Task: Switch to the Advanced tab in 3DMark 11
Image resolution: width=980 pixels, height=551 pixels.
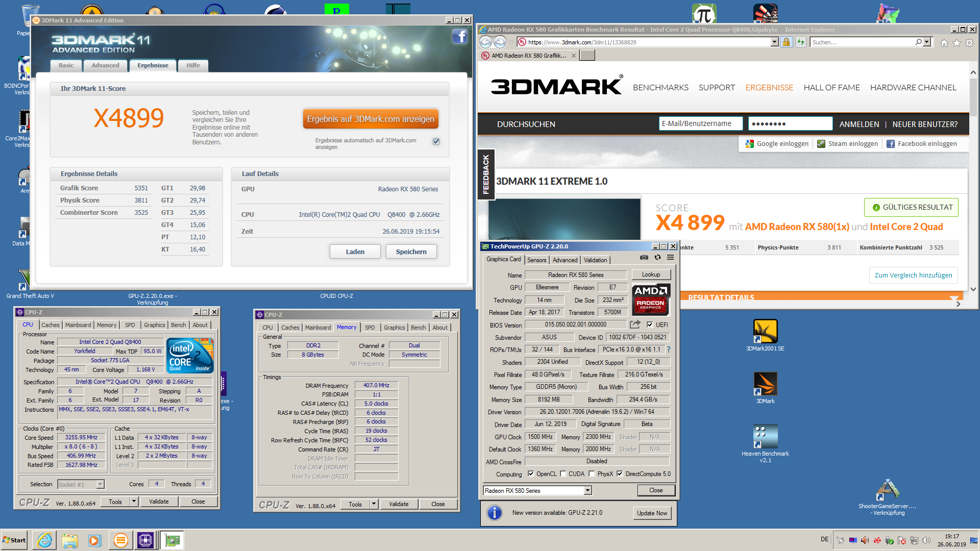Action: pyautogui.click(x=105, y=65)
